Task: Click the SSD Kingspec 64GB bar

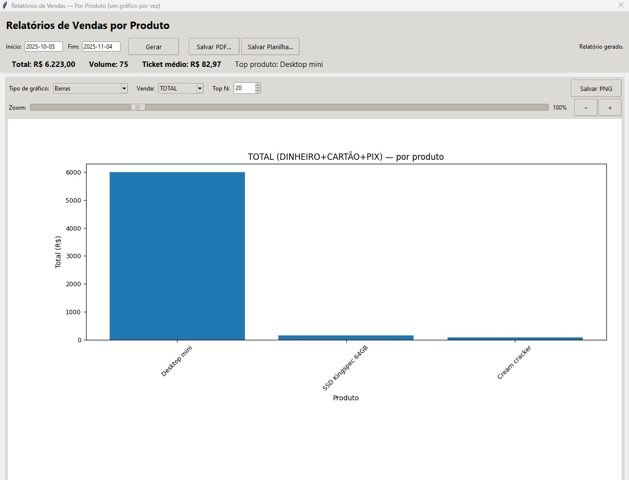Action: (x=345, y=337)
